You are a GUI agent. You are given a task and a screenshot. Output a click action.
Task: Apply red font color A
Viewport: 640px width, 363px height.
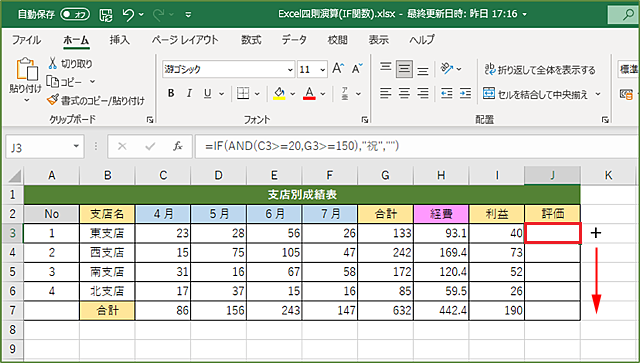[309, 94]
